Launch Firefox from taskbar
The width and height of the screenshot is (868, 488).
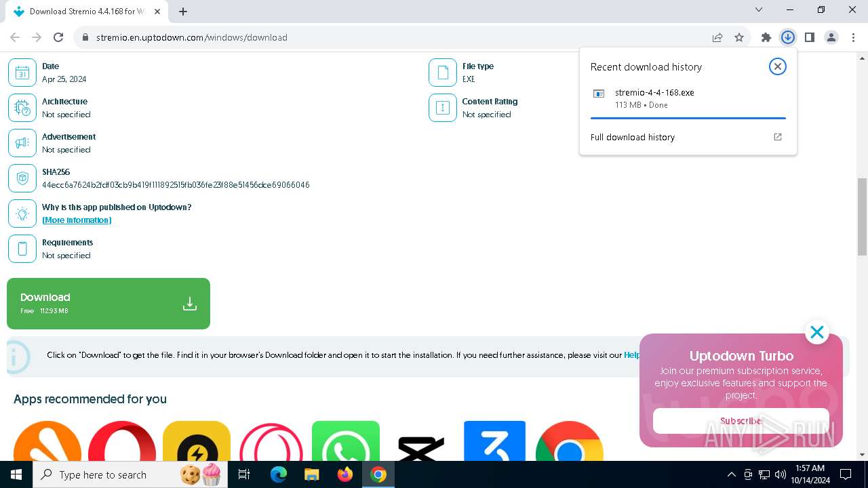coord(345,474)
